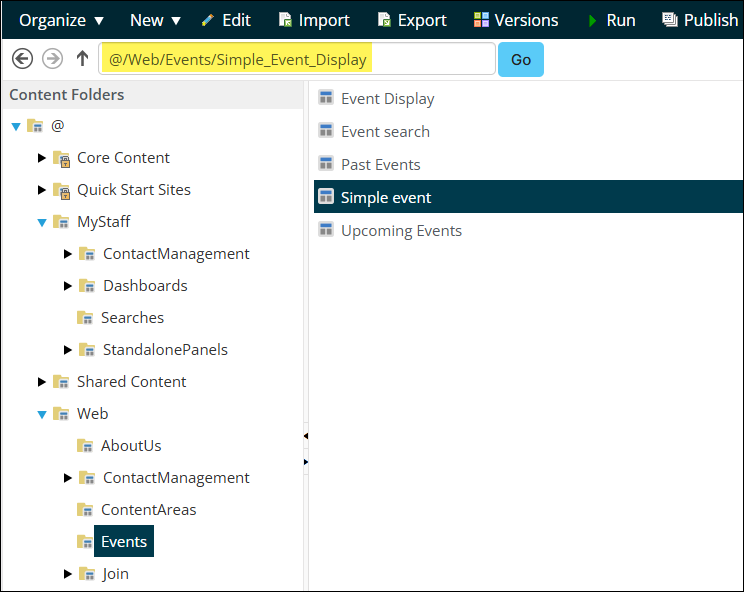Viewport: 744px width, 592px height.
Task: Click the AboutUs folder icon
Action: click(x=87, y=446)
